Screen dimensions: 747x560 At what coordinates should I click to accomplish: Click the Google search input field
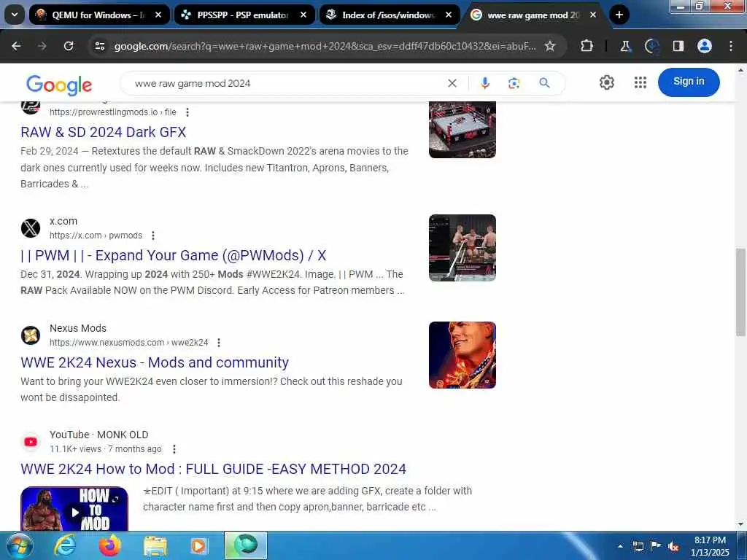coord(286,83)
